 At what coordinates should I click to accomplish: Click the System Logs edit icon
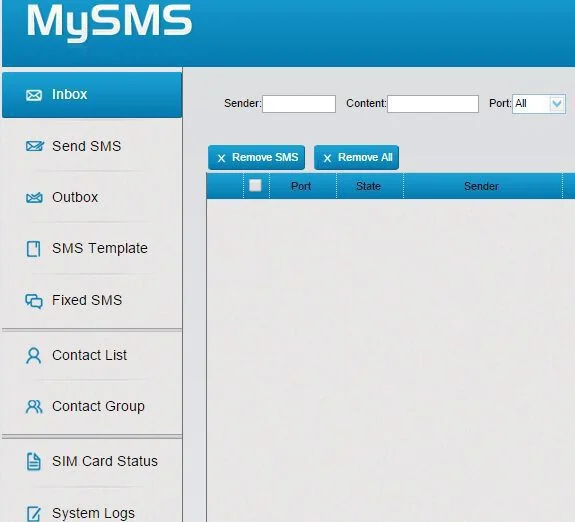tap(34, 514)
